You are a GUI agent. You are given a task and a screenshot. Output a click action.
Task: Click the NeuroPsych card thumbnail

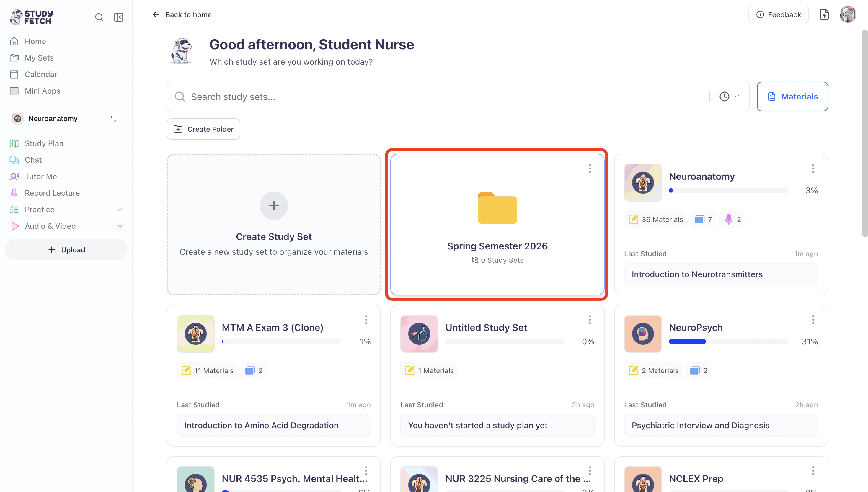coord(643,334)
